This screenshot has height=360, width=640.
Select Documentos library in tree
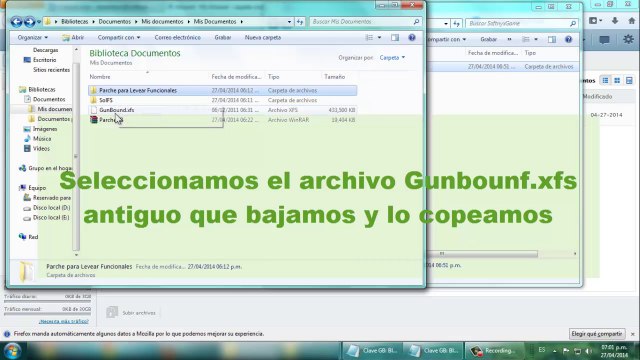[45, 99]
